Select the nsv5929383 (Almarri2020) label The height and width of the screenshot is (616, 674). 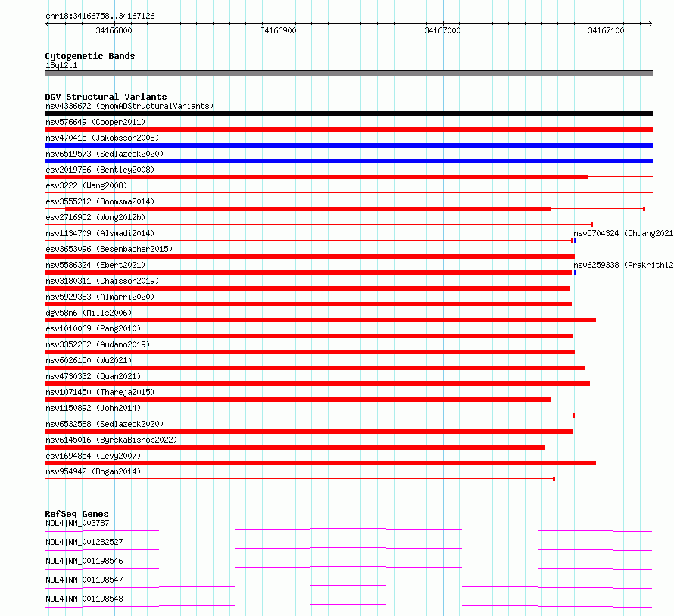[100, 297]
